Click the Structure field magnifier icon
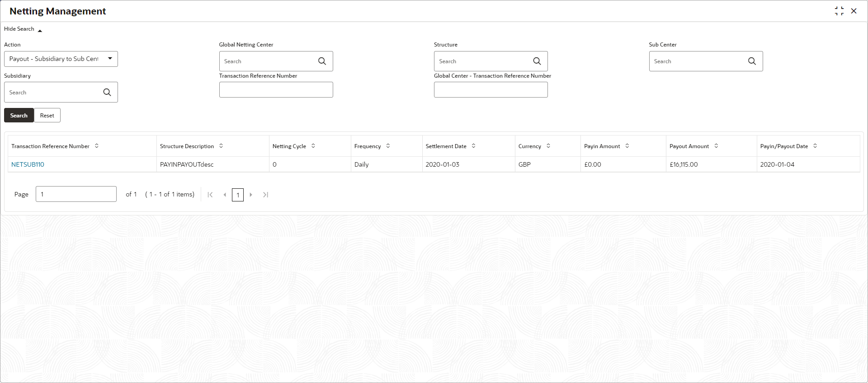Viewport: 868px width, 383px height. point(537,61)
